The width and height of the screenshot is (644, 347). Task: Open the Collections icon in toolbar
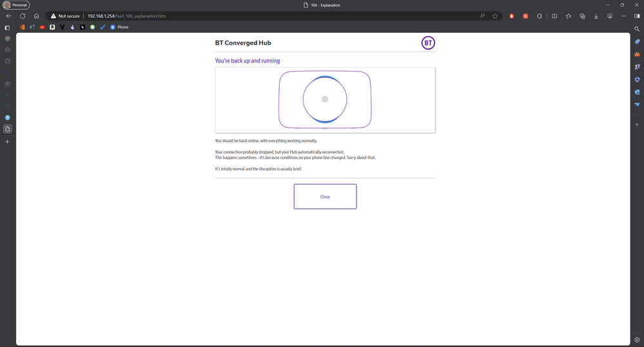(582, 16)
